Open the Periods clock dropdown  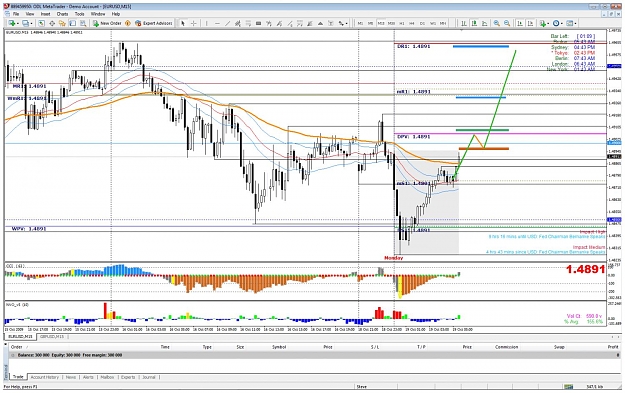point(557,24)
